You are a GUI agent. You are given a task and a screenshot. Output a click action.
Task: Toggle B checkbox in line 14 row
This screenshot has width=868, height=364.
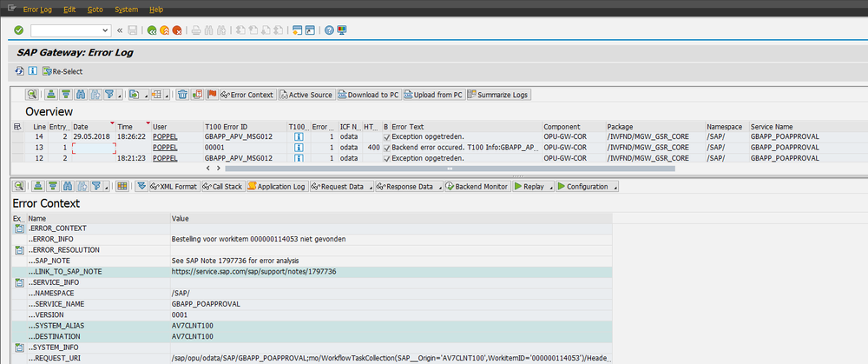coord(386,137)
